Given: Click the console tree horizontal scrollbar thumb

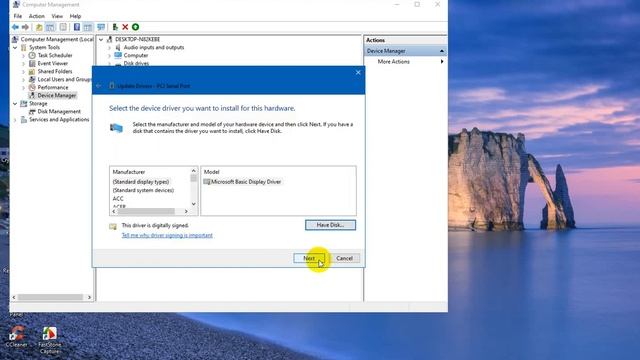Looking at the screenshot, I should pos(50,298).
